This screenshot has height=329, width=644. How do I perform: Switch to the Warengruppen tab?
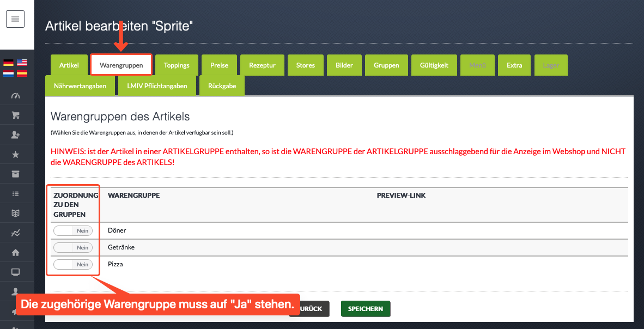[x=121, y=65]
